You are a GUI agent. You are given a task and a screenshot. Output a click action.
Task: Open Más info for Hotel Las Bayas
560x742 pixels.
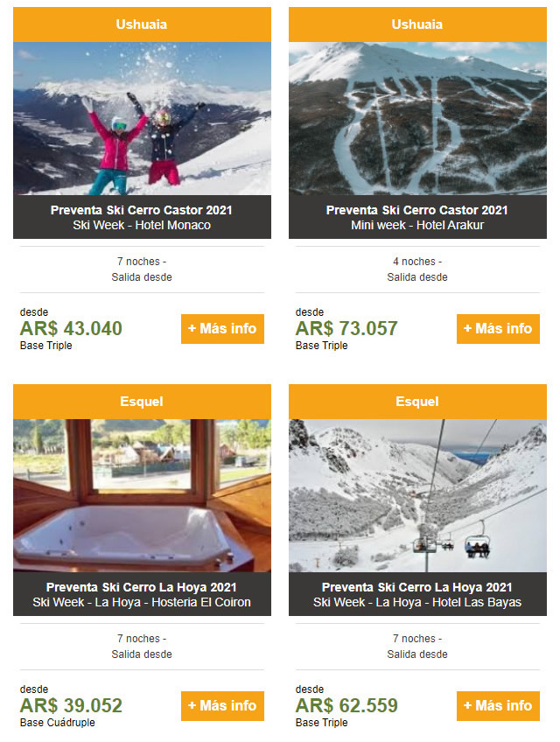[x=498, y=705]
